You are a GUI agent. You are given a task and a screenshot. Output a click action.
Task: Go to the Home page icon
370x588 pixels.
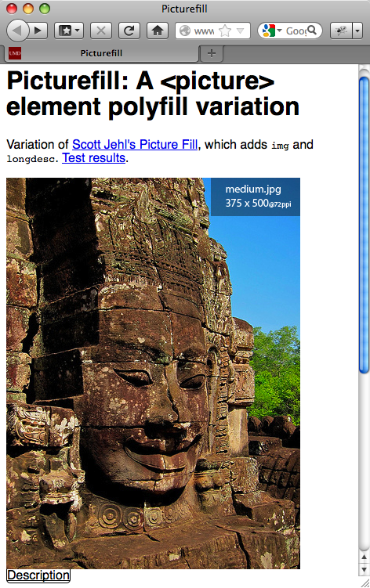point(158,31)
